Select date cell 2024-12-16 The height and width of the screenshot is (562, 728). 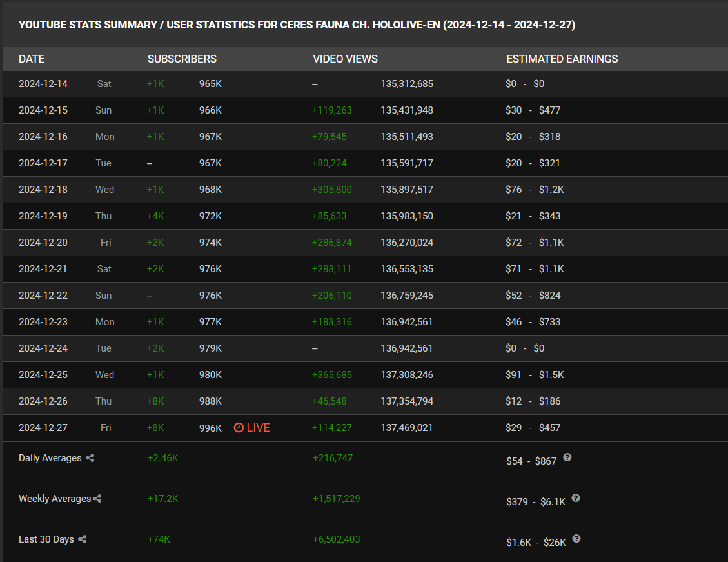[x=43, y=137]
